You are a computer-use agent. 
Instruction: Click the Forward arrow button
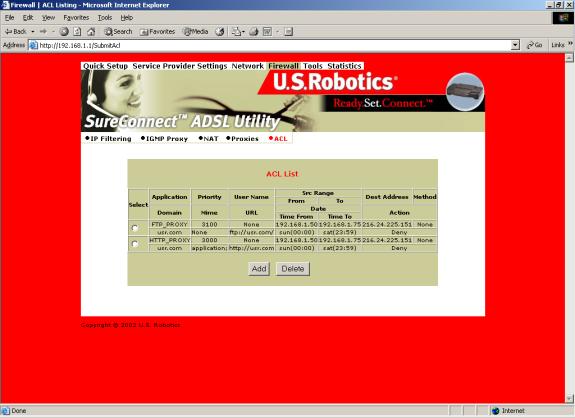click(43, 32)
